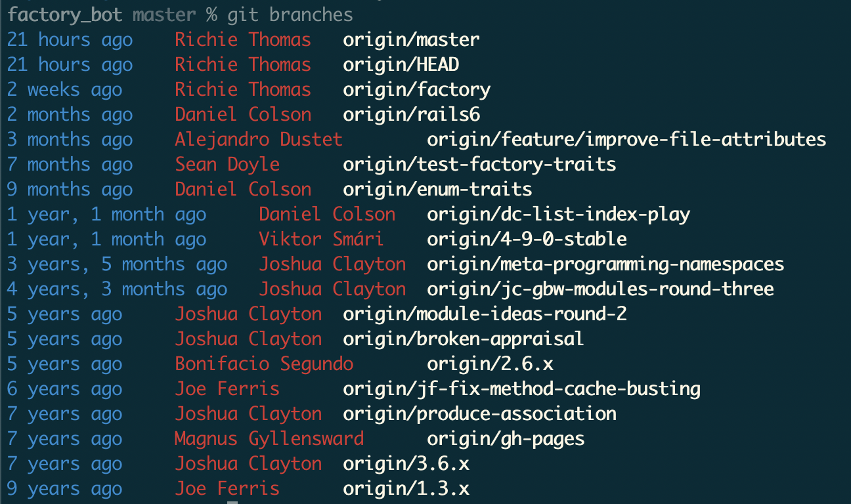Click the 'origin/3.6.x' branch name
The image size is (851, 504).
(x=406, y=464)
